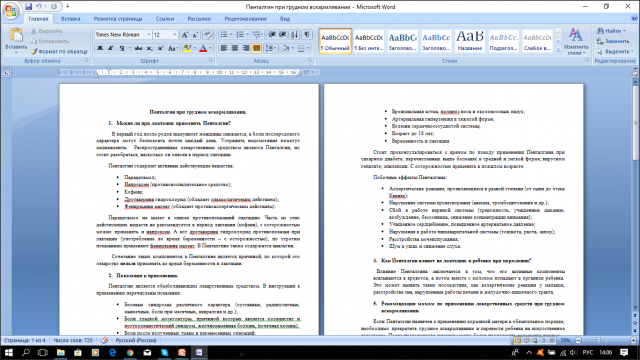Toggle superscript x² formatting
The image size is (640, 360).
[160, 48]
